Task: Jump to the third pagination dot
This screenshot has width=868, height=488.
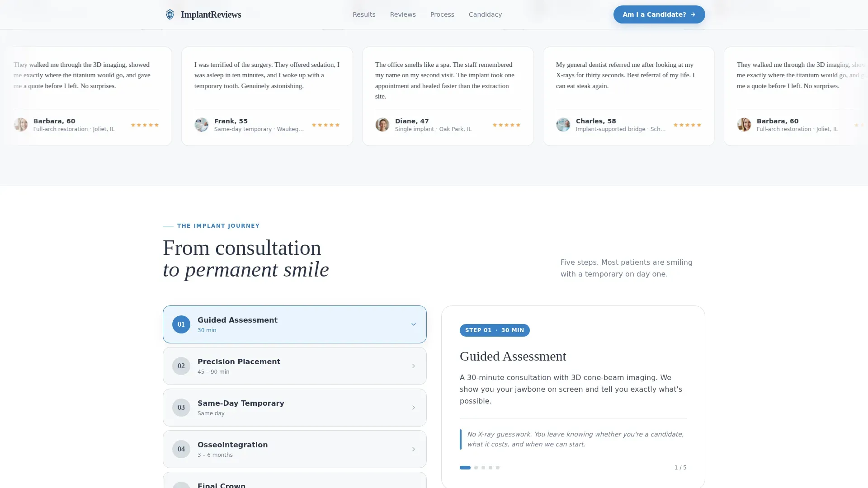Action: click(483, 468)
